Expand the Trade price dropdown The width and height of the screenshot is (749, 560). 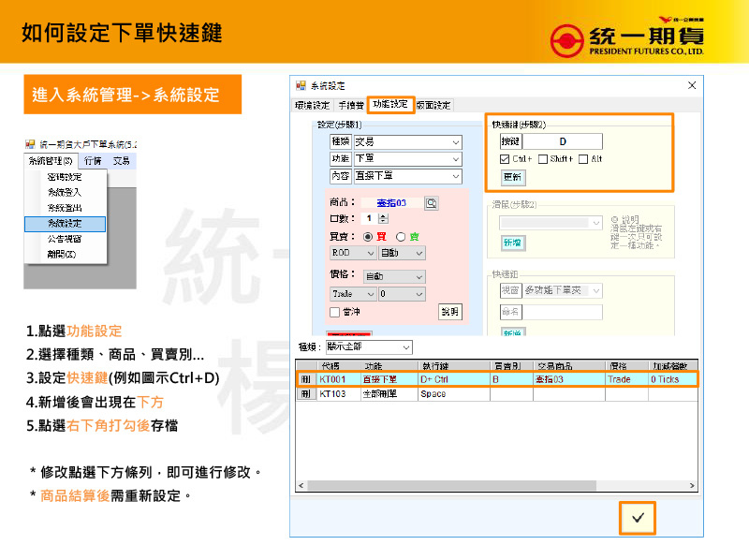[353, 294]
